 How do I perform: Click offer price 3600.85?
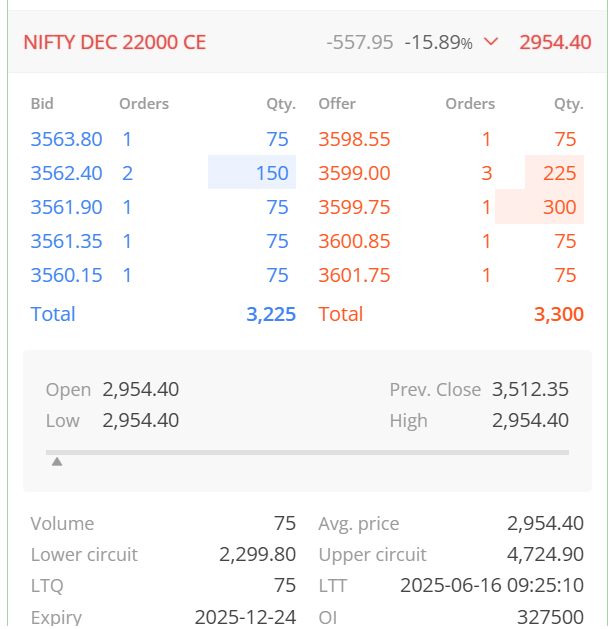click(x=354, y=241)
